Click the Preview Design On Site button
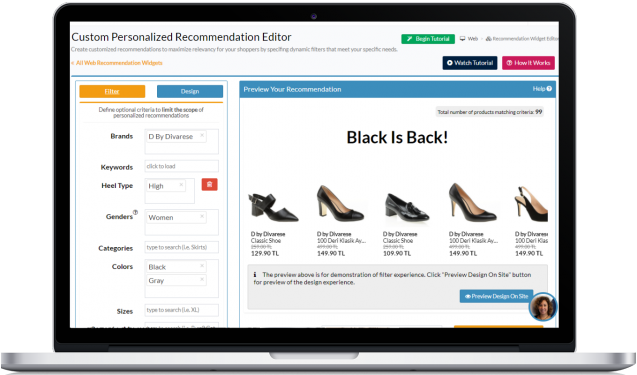This screenshot has width=637, height=375. coord(496,296)
